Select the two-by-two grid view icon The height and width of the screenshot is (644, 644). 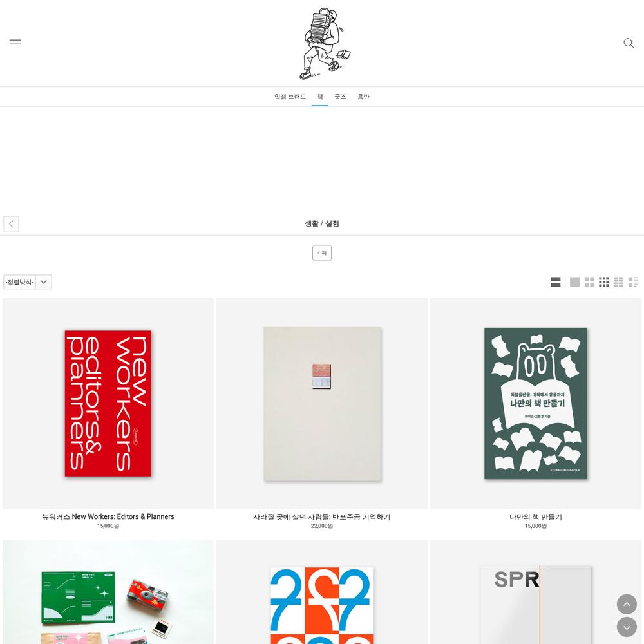(589, 282)
